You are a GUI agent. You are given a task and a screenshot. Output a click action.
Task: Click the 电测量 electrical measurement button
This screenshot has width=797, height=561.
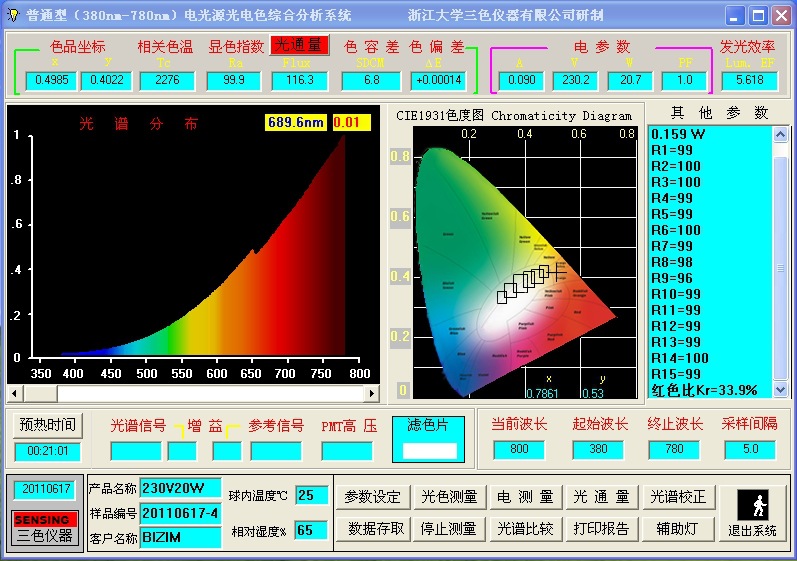[x=526, y=496]
